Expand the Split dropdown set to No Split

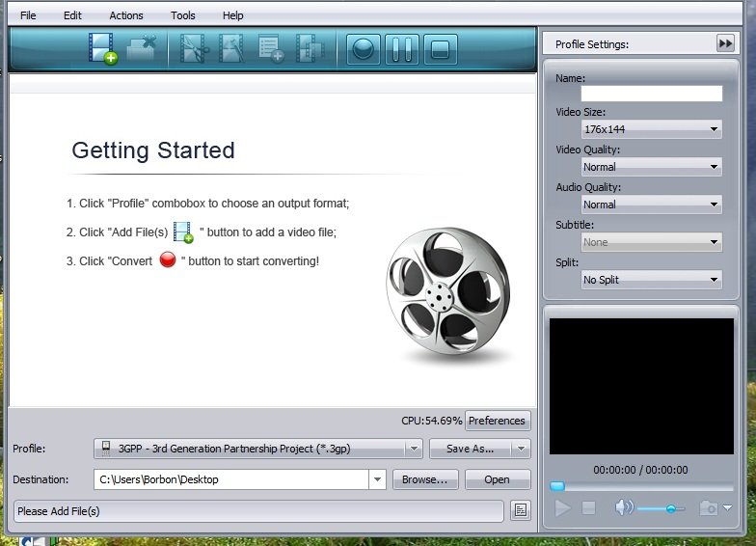tap(652, 280)
